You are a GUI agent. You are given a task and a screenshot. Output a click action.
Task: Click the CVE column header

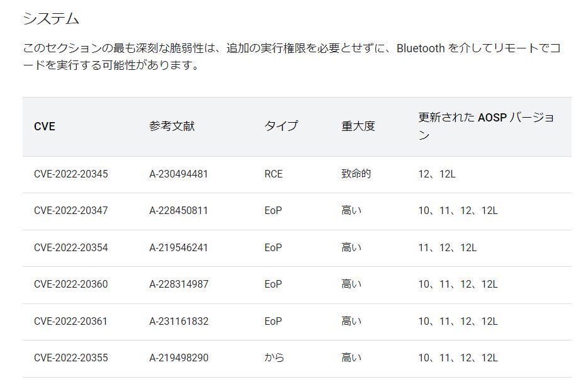[45, 127]
